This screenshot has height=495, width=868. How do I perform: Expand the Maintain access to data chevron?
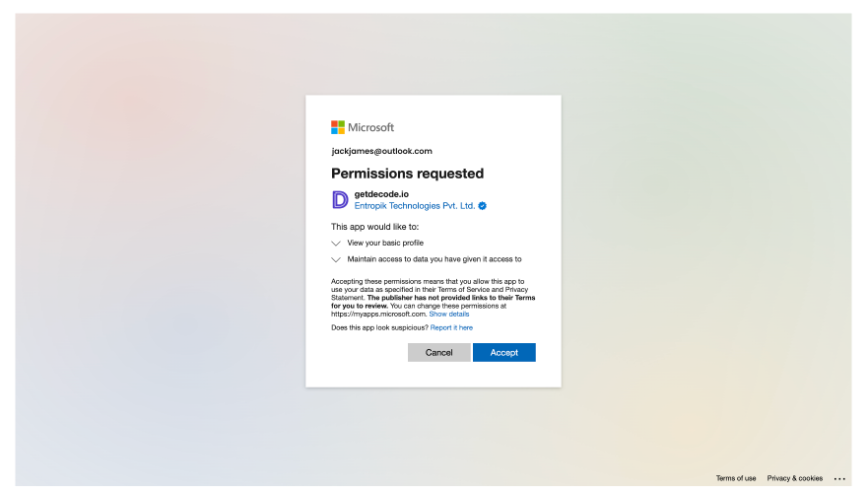[335, 259]
